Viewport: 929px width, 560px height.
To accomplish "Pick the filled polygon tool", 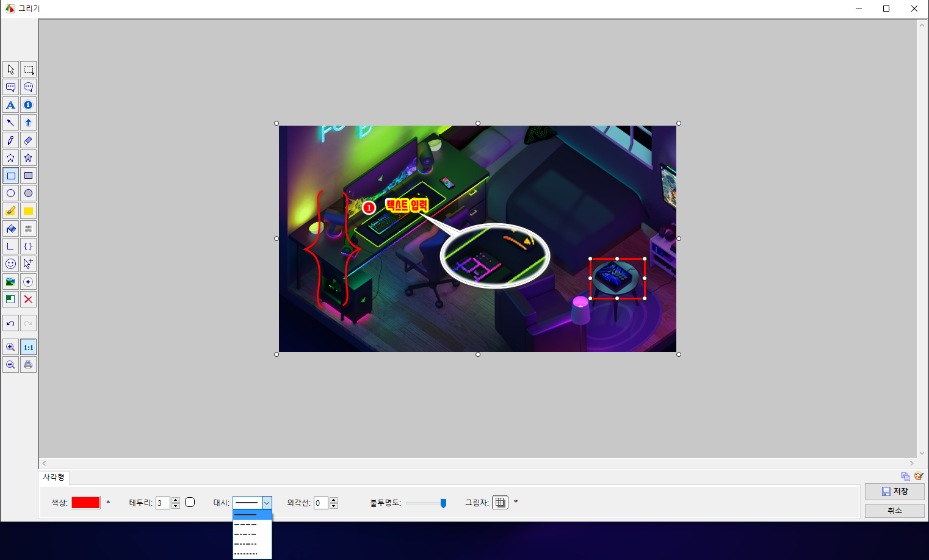I will point(28,158).
